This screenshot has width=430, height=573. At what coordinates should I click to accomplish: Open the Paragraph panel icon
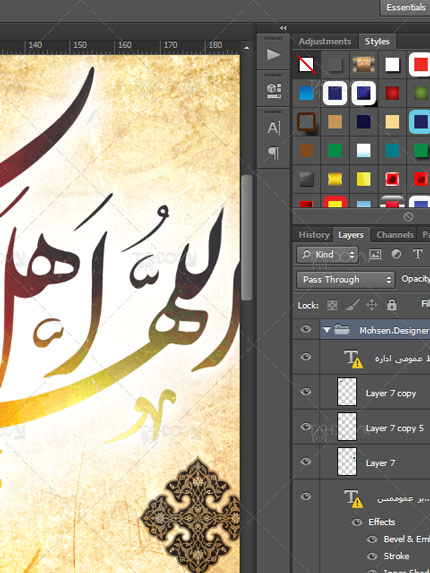(x=274, y=152)
